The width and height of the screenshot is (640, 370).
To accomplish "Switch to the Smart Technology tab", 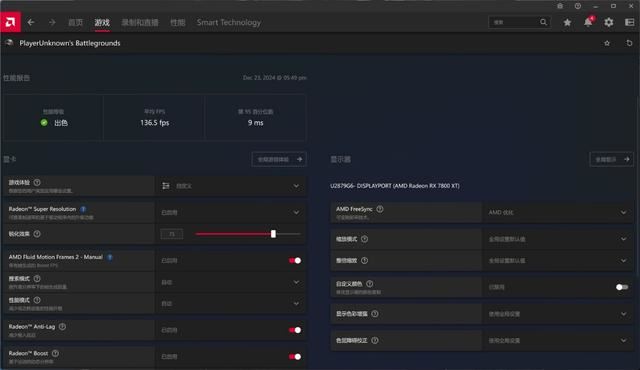I will tap(229, 22).
